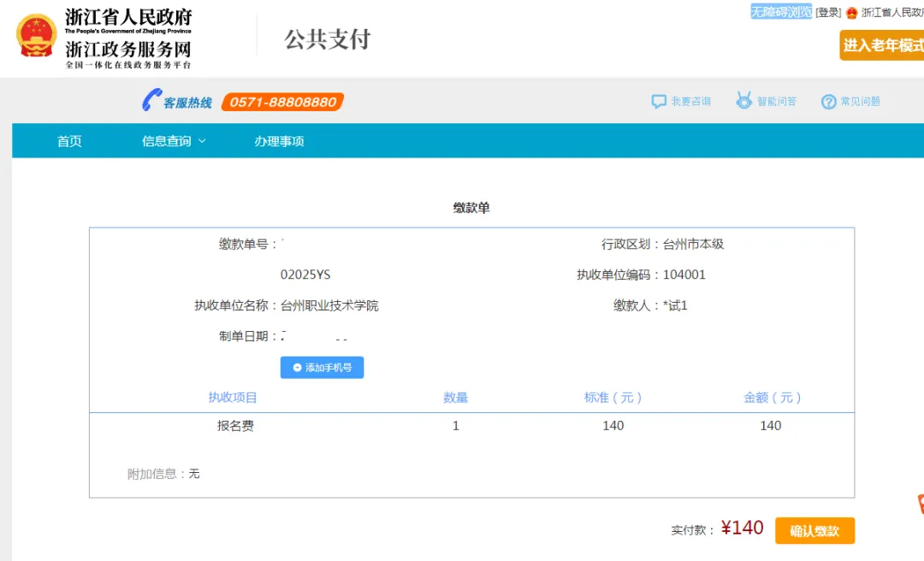
Task: Expand the 信息查询 dropdown menu
Action: [x=174, y=141]
